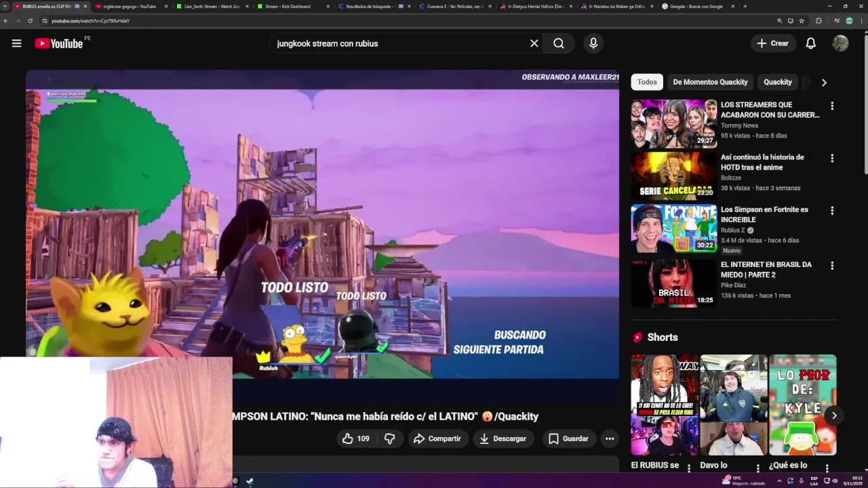Open the Pike Diaz channel name
Screen dimensions: 868x488
click(x=734, y=285)
